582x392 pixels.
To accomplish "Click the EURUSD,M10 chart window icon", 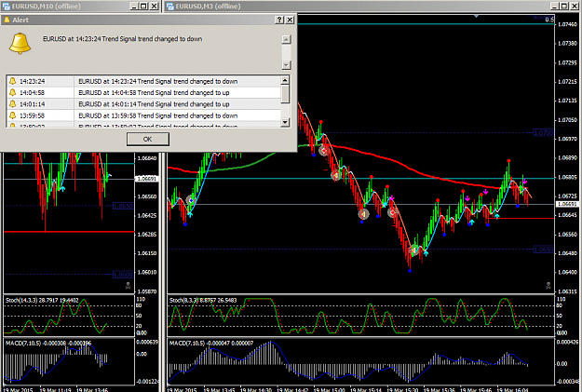I will (7, 6).
